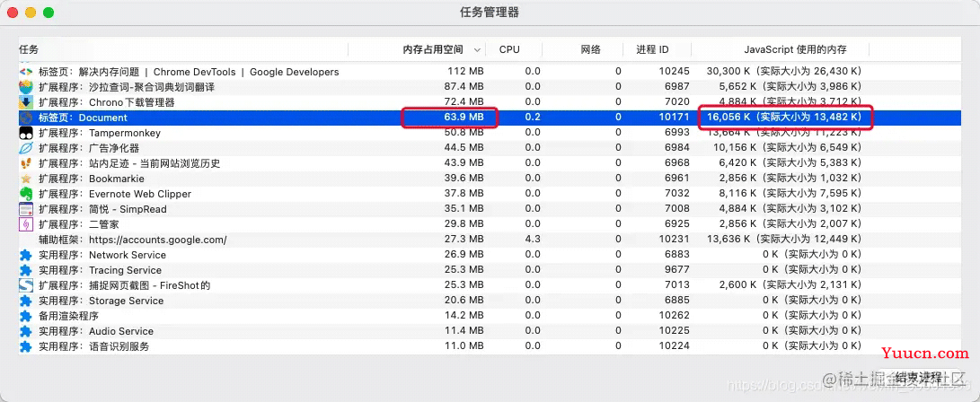Select the 二管家 row text
Screen dimensions: 980x402
pos(79,224)
